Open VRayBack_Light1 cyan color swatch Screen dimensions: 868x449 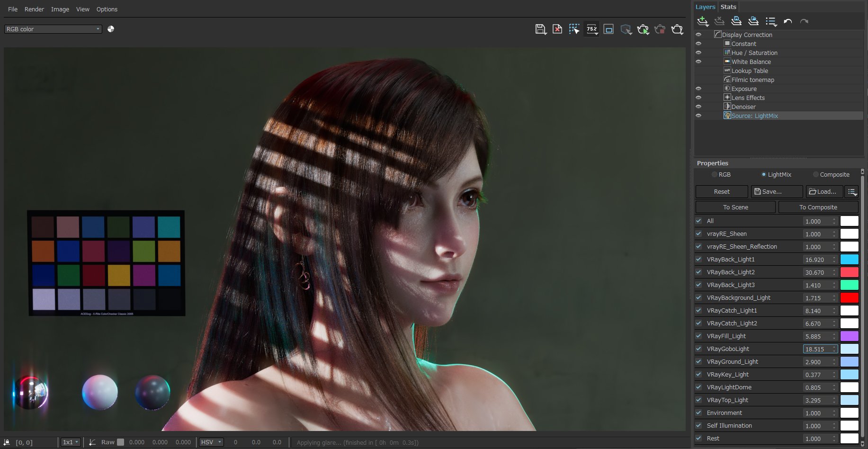pos(850,260)
